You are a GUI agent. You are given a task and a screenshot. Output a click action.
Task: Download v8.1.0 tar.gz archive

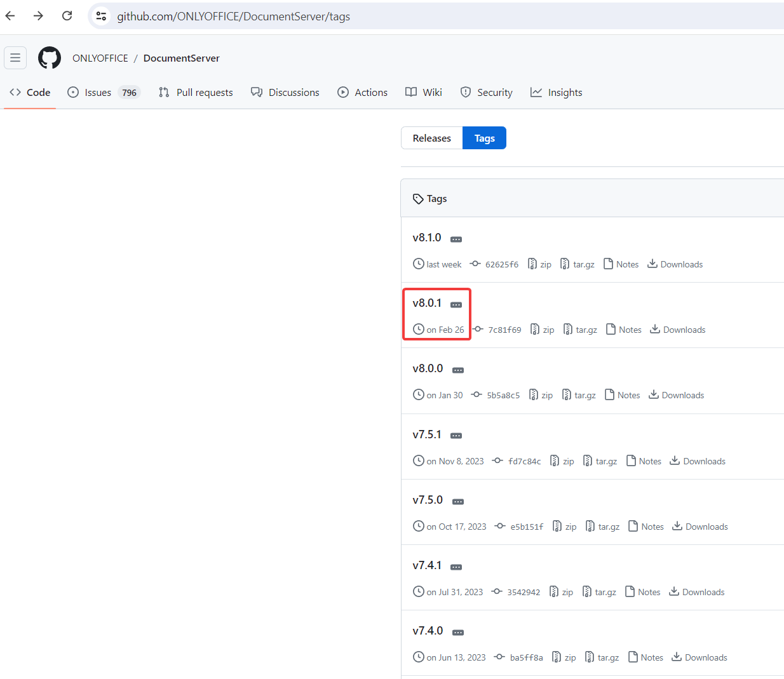coord(577,264)
